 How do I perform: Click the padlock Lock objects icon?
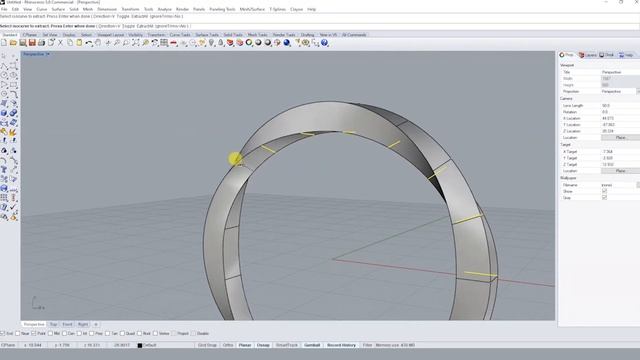point(221,43)
